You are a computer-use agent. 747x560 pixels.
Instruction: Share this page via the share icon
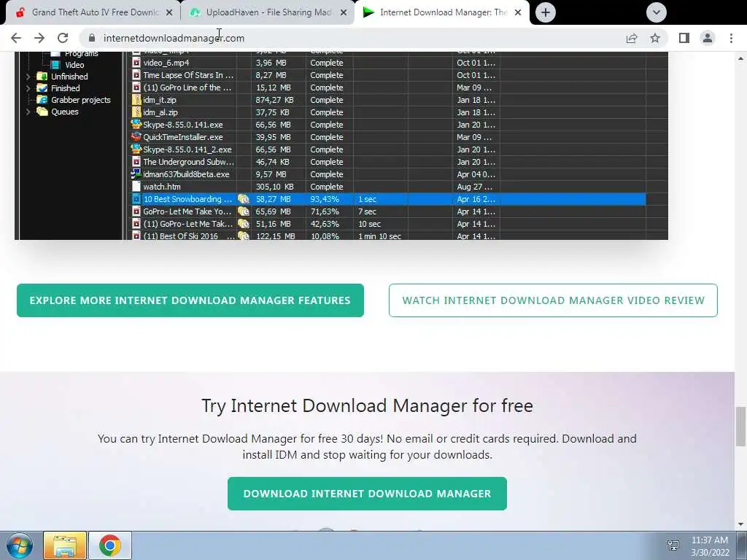(x=632, y=38)
